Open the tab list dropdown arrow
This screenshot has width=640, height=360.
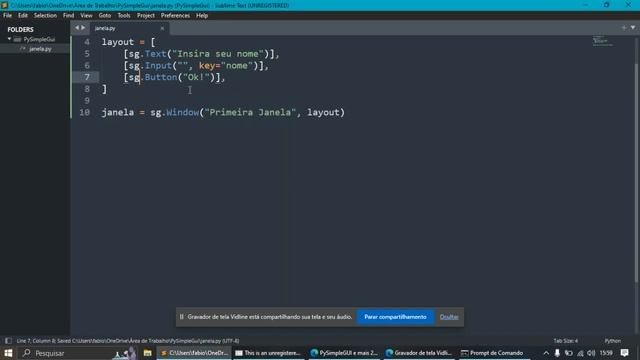[633, 28]
